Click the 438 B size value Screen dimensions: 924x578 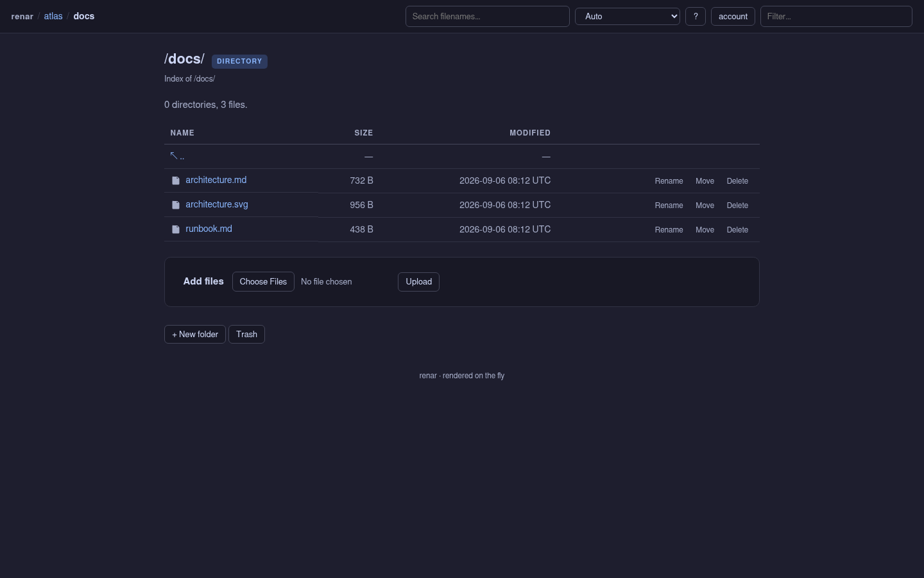(x=361, y=230)
